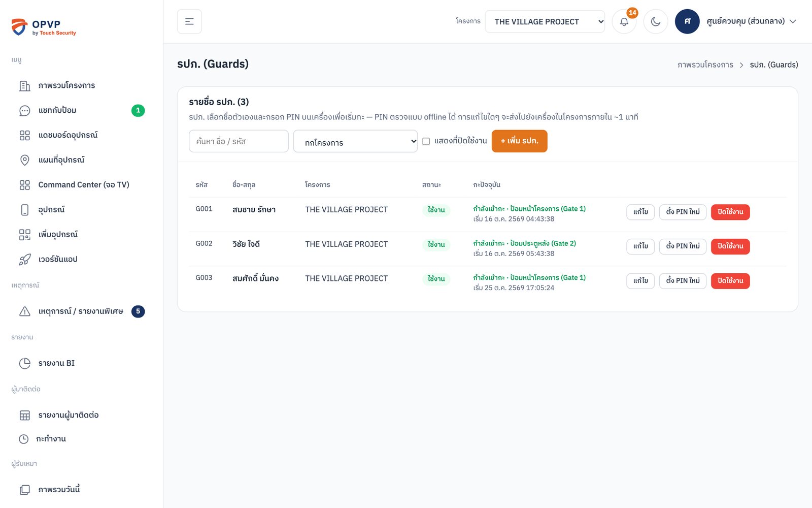Click ตั้ง PIN ใหม่ for guard G002
Viewport: 812px width, 508px height.
point(683,246)
